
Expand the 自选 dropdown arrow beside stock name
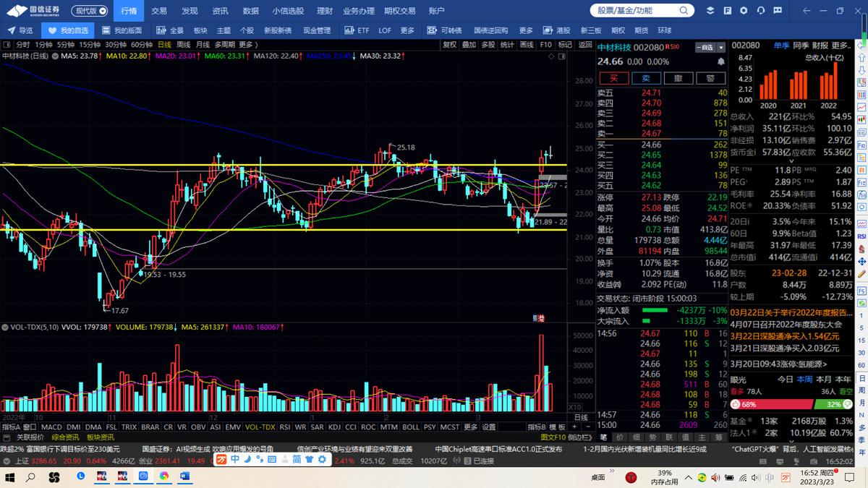point(721,47)
